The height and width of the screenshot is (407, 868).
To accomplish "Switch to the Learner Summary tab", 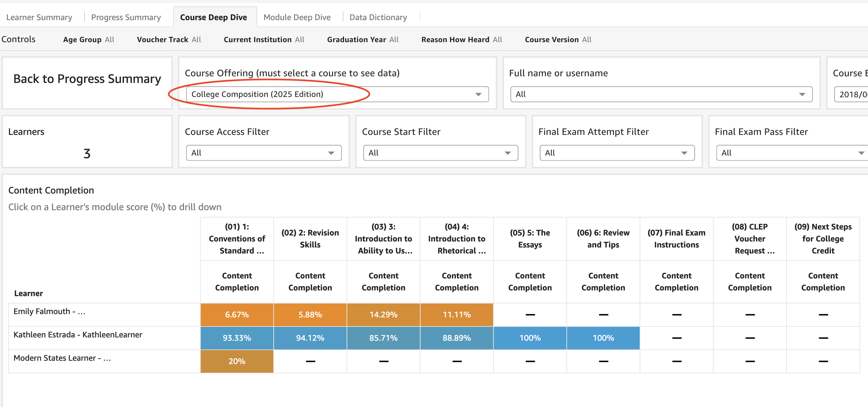I will tap(39, 17).
